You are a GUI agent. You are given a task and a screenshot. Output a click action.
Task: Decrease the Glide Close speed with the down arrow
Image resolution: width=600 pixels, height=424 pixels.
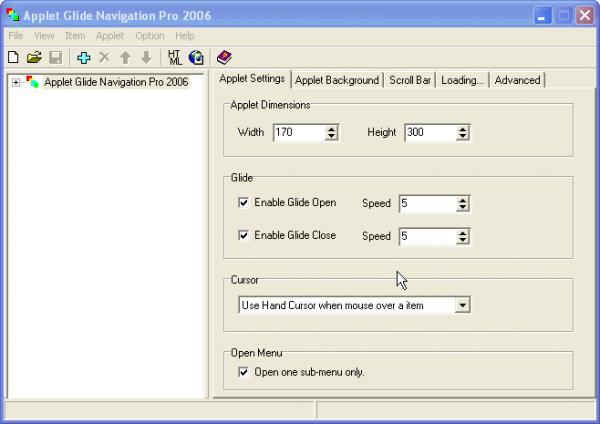click(x=463, y=240)
